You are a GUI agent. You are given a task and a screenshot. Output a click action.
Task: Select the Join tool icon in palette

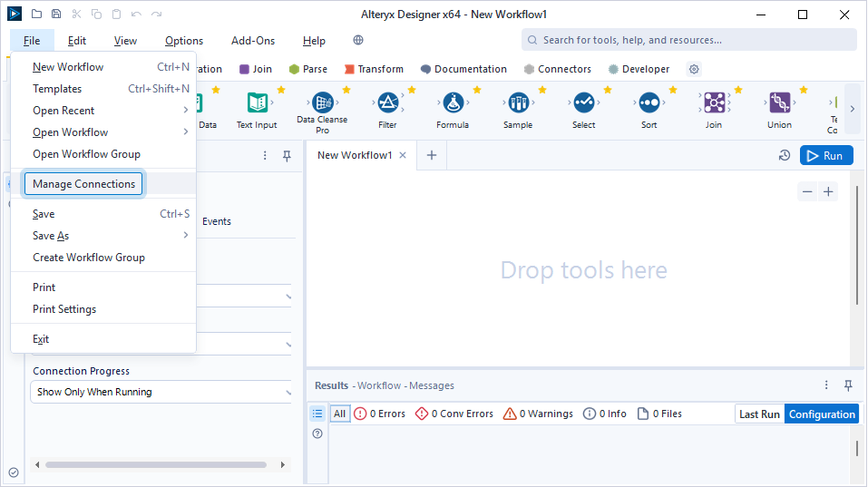click(714, 103)
